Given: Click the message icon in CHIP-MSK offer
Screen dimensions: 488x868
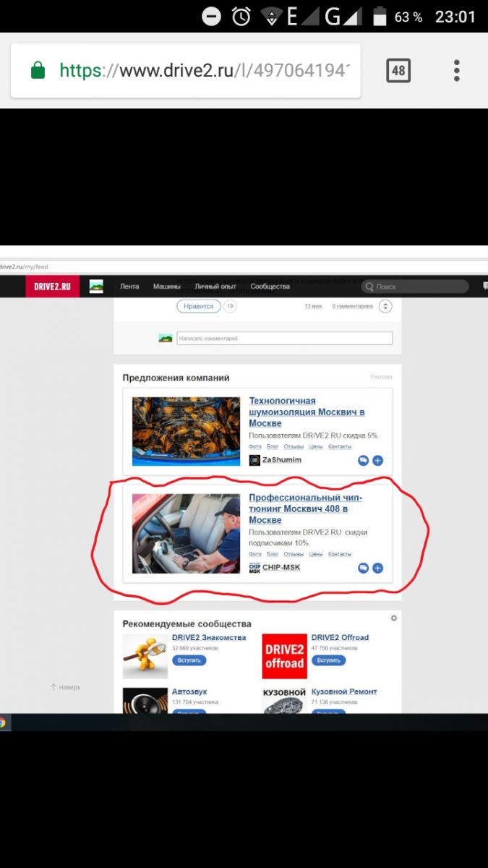Looking at the screenshot, I should point(363,569).
